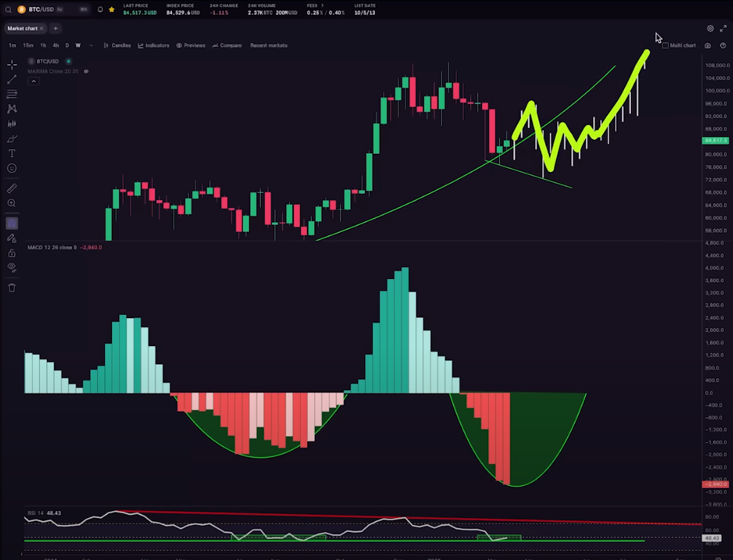Viewport: 733px width, 560px height.
Task: Open the Indicators panel
Action: point(153,45)
